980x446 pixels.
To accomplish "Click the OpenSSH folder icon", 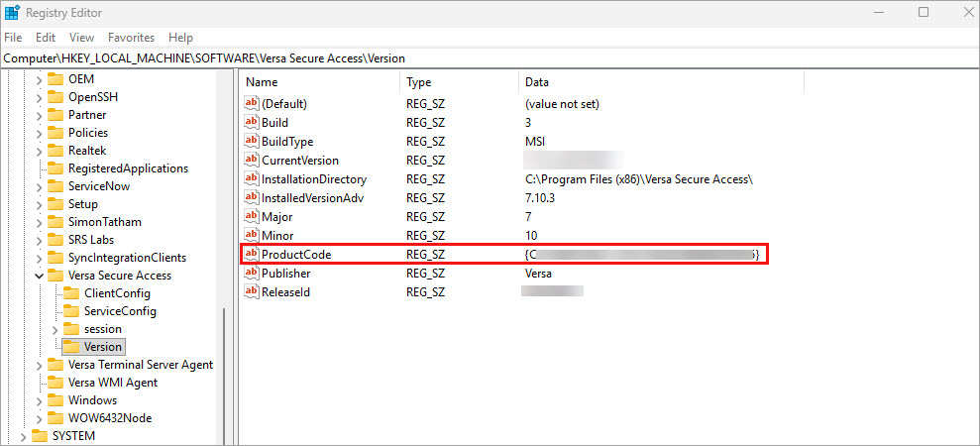I will click(x=56, y=97).
